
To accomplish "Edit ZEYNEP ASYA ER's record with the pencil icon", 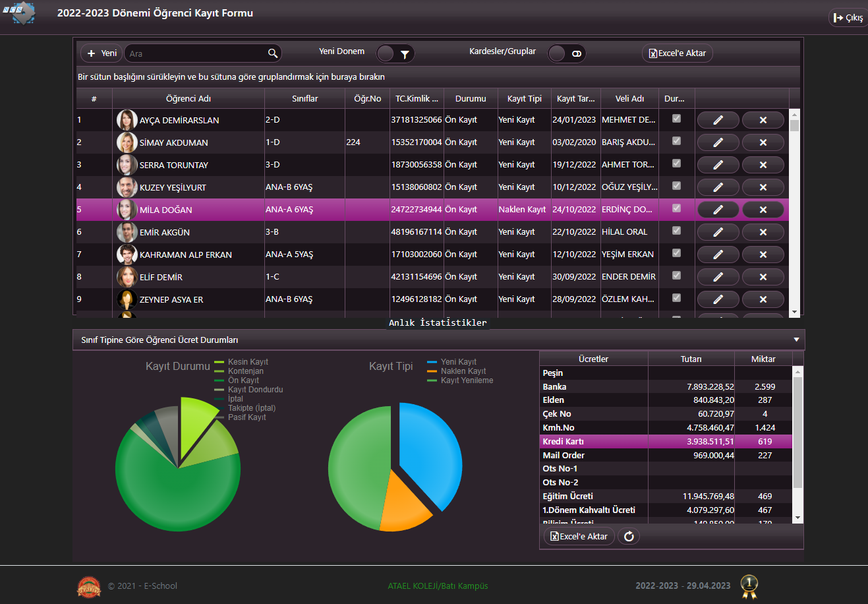I will click(x=718, y=299).
